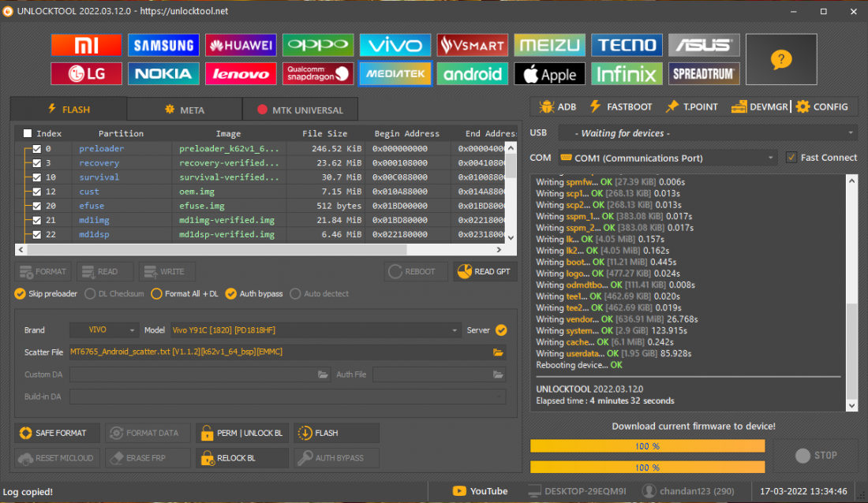Select the ASUS brand icon
The width and height of the screenshot is (868, 503).
point(704,45)
